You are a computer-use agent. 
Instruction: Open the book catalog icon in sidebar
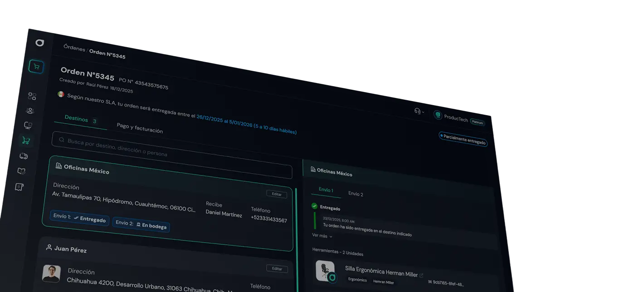tap(21, 171)
